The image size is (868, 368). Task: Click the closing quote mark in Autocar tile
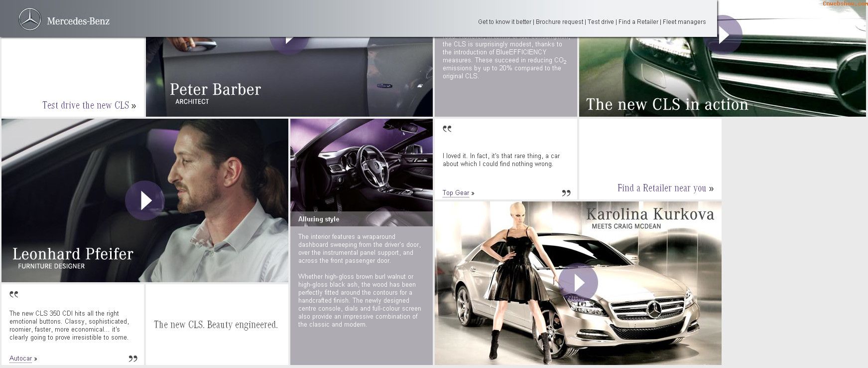(x=133, y=358)
